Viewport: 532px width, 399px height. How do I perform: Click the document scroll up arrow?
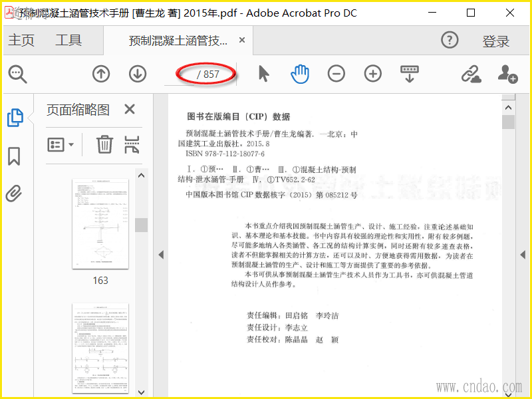coord(508,108)
